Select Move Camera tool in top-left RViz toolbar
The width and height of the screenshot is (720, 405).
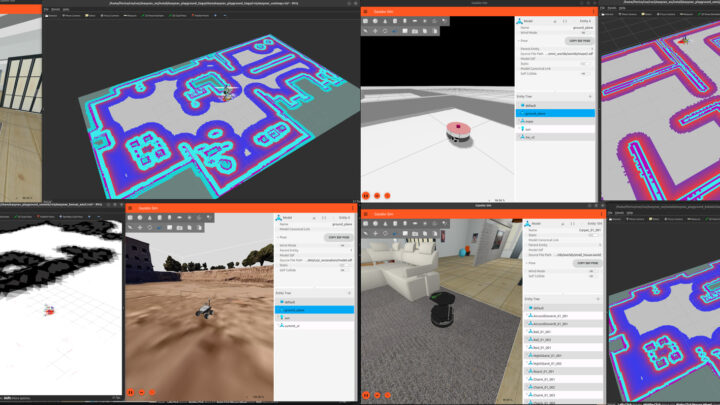tap(72, 15)
